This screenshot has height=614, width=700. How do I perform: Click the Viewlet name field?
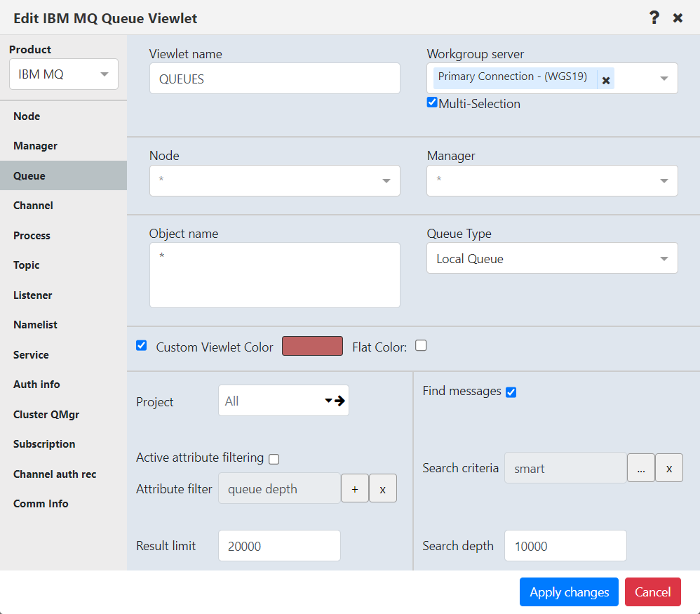[x=274, y=78]
